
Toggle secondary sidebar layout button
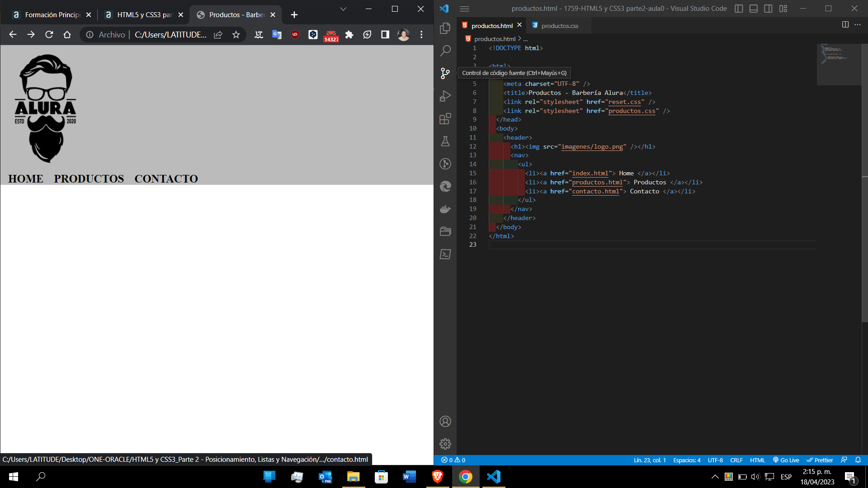[768, 9]
